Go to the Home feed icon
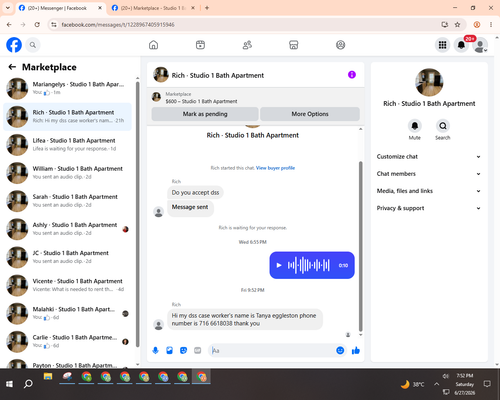Image resolution: width=500 pixels, height=400 pixels. 153,45
